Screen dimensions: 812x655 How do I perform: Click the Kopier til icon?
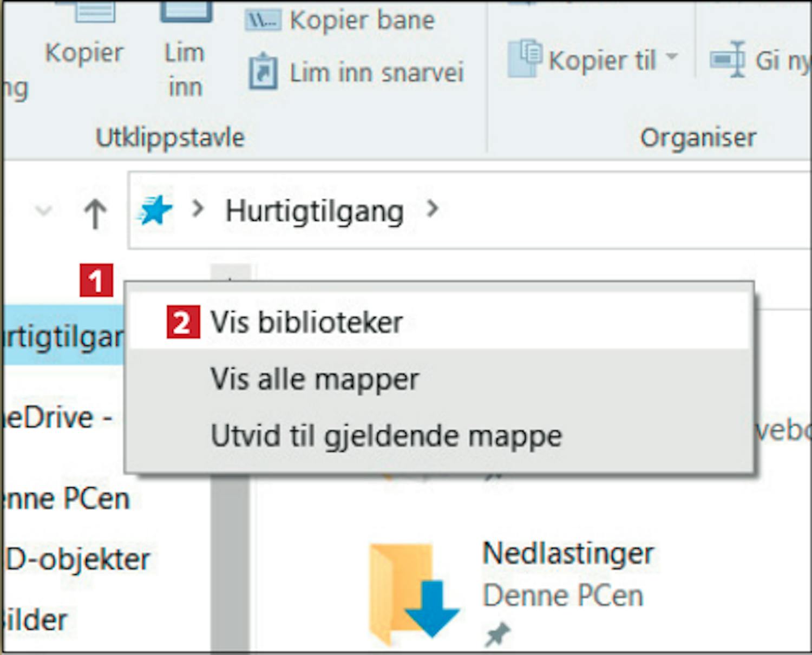tap(524, 57)
